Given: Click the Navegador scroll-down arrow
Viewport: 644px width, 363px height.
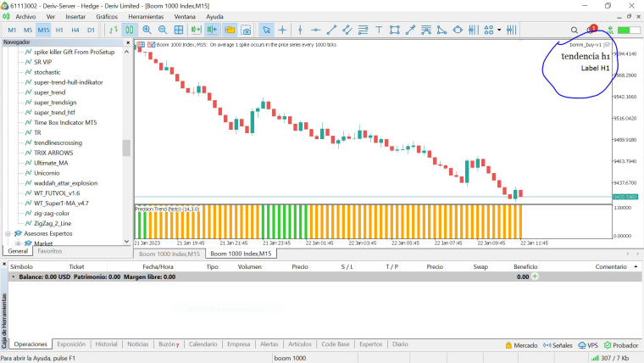Looking at the screenshot, I should (x=126, y=242).
